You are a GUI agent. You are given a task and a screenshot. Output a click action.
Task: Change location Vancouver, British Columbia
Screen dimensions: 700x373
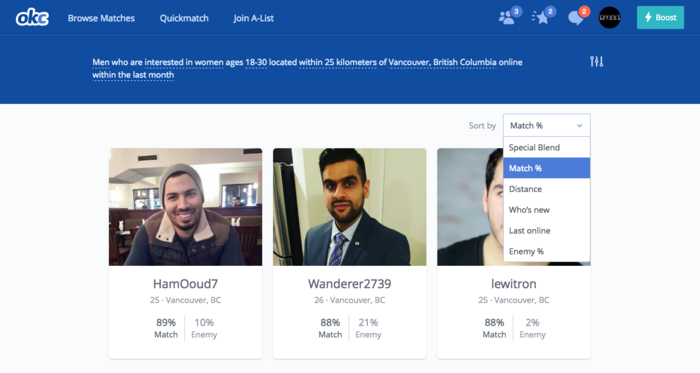click(442, 62)
